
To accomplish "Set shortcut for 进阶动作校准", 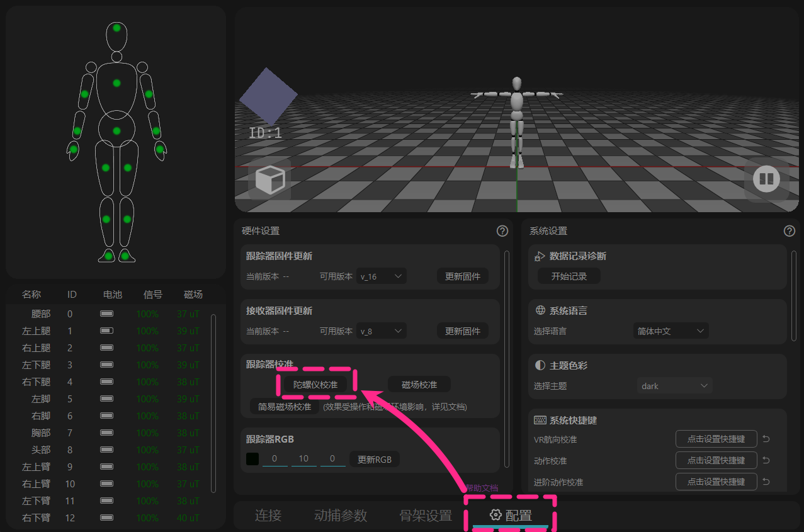I will point(716,482).
